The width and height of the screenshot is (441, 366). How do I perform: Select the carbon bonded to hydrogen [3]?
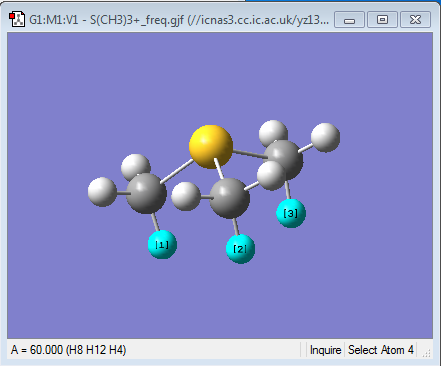click(285, 159)
